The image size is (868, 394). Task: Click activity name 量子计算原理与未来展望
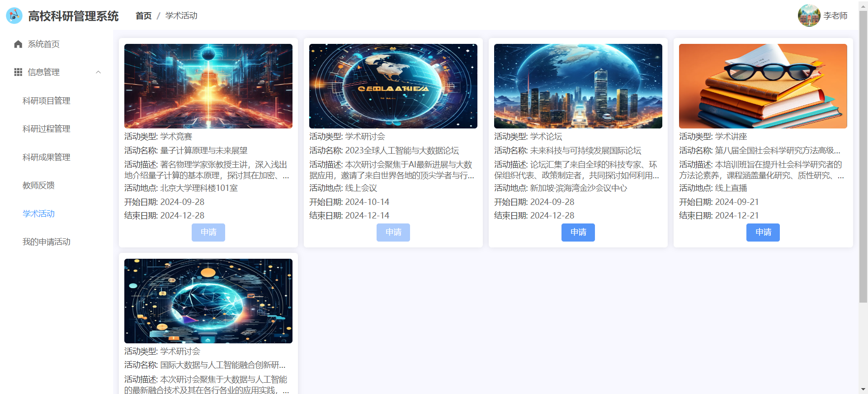(x=204, y=150)
